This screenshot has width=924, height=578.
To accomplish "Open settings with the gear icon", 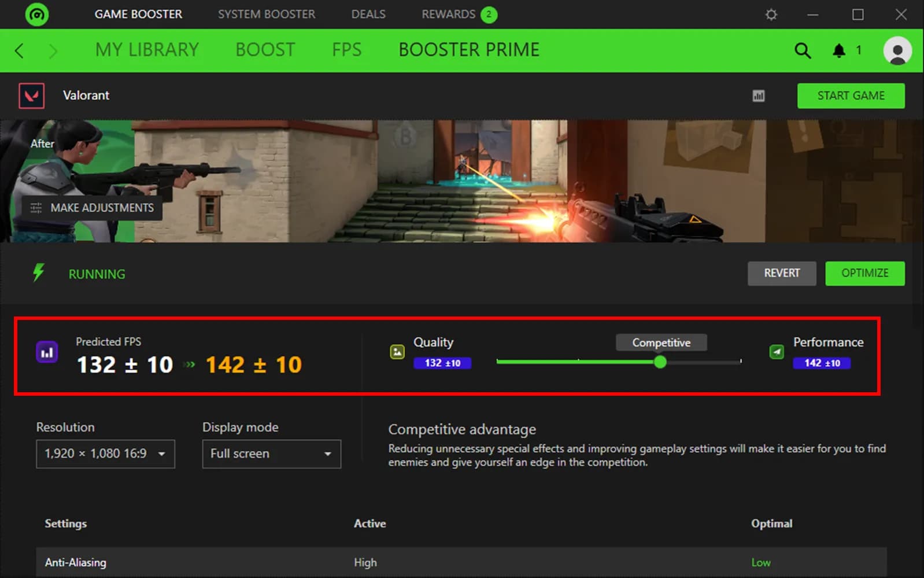I will point(771,14).
